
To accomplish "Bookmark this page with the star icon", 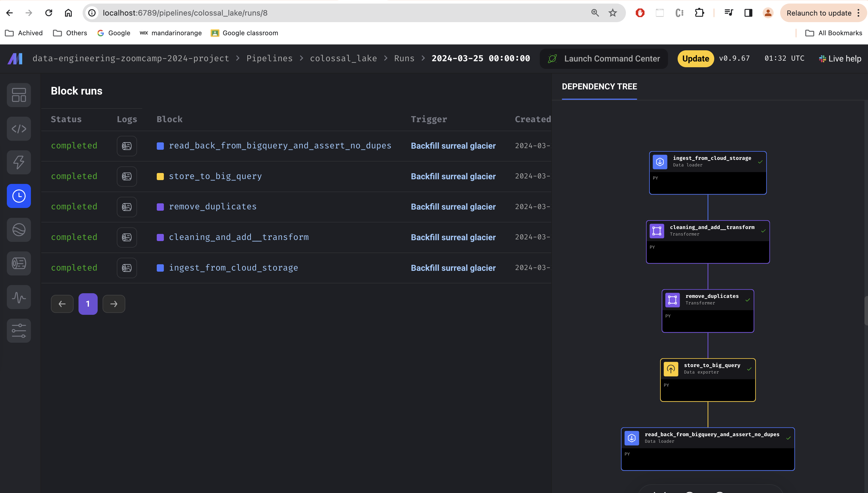I will click(x=613, y=13).
